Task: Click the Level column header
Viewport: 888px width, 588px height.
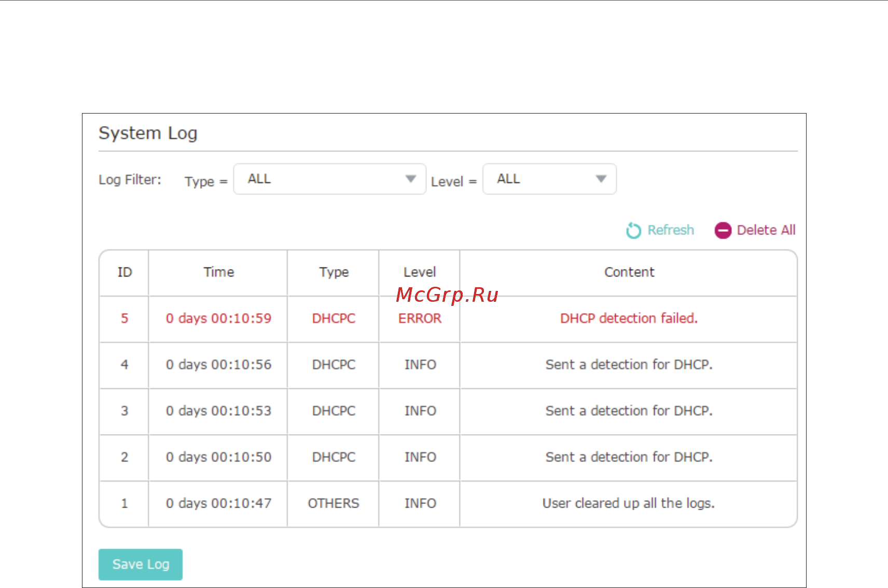Action: 420,272
